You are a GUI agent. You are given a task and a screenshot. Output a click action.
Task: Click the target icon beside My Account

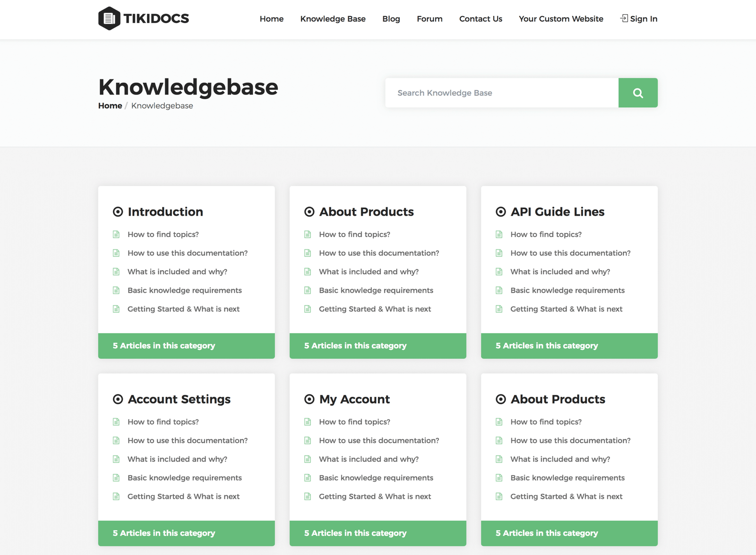(x=309, y=400)
